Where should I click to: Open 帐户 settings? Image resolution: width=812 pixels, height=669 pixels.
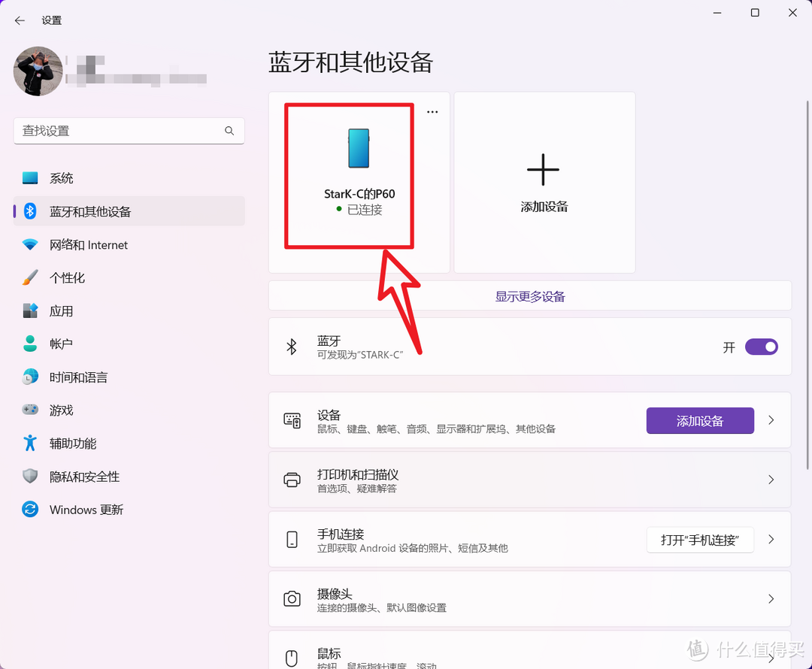[129, 344]
